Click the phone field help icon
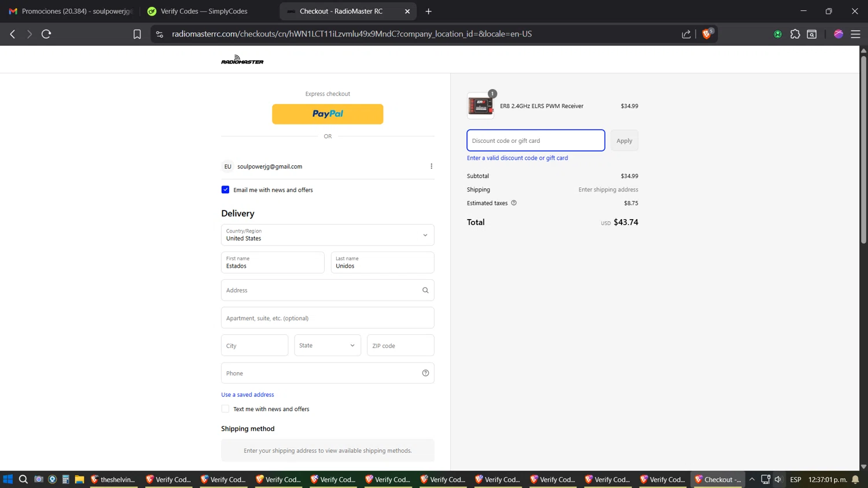Screen dimensions: 868x488 pos(425,373)
